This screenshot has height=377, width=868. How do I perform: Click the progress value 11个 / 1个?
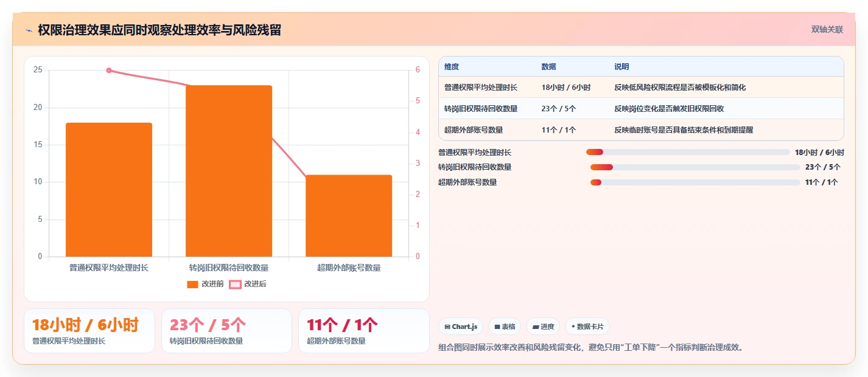click(x=822, y=182)
